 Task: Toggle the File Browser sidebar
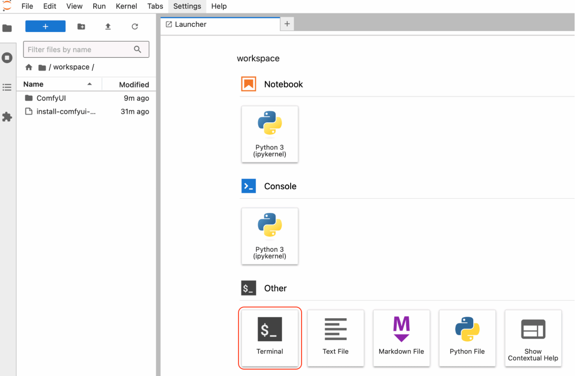pos(7,28)
